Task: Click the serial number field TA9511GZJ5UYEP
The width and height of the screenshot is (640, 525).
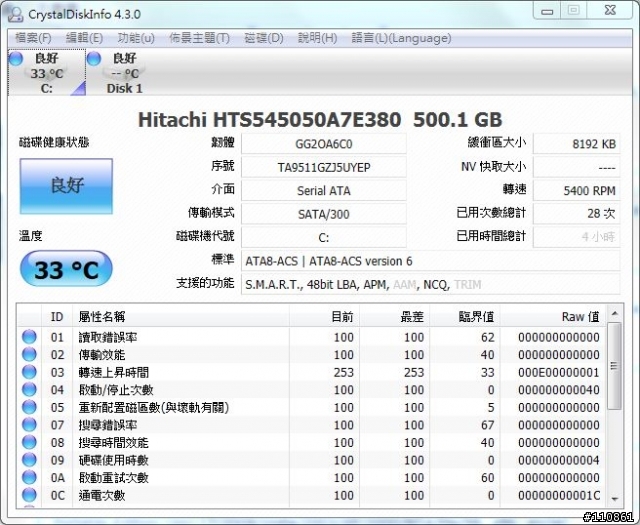Action: pos(324,167)
